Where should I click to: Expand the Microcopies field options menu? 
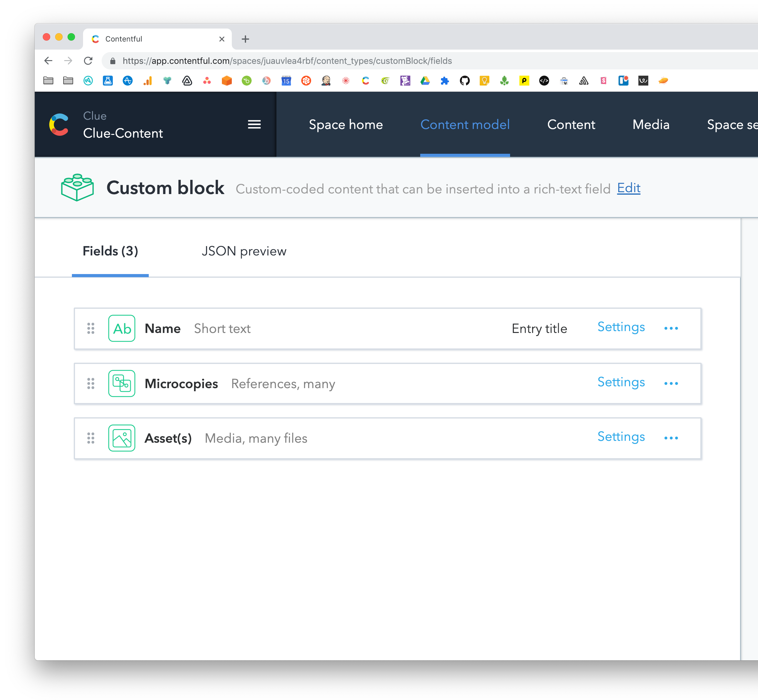pos(672,382)
